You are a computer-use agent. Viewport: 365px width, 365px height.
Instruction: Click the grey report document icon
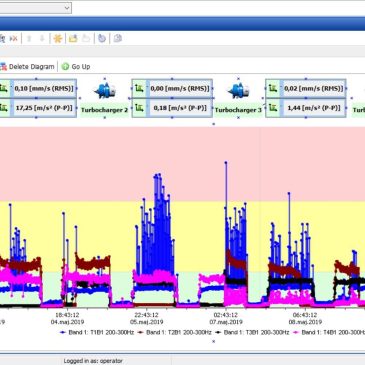(117, 39)
